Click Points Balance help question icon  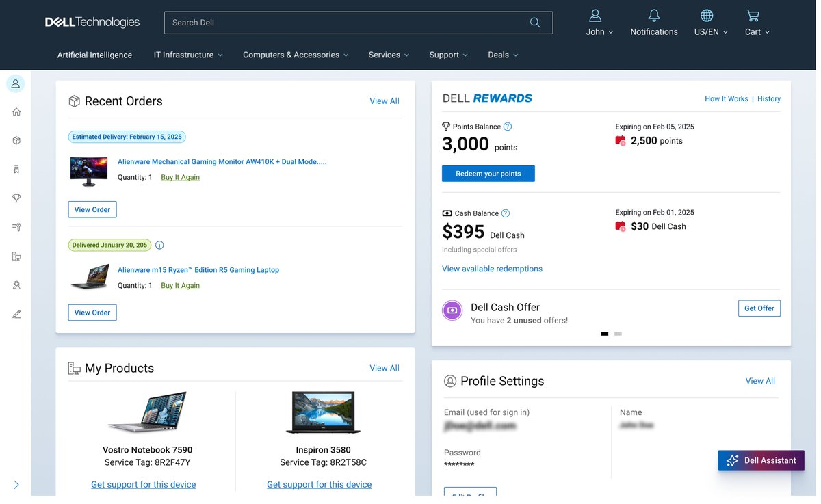[x=508, y=127]
